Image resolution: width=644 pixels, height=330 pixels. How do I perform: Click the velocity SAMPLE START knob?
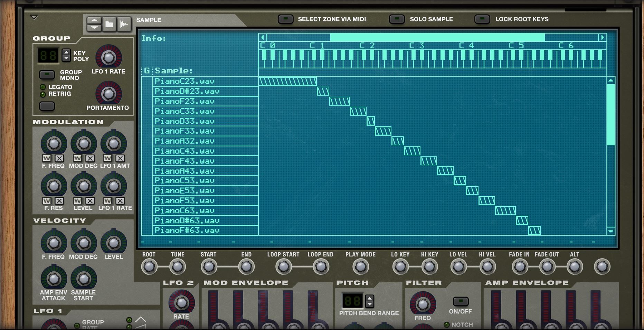point(84,278)
